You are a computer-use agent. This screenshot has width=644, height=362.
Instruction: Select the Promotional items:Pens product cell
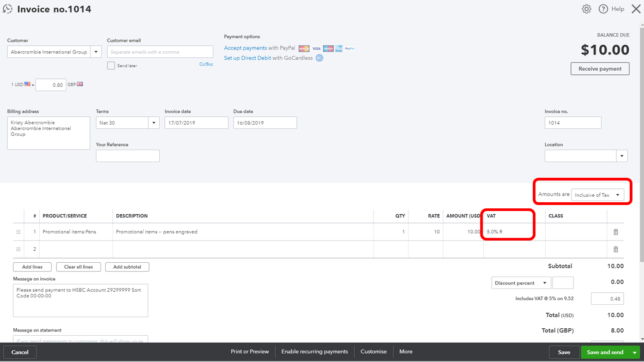76,232
